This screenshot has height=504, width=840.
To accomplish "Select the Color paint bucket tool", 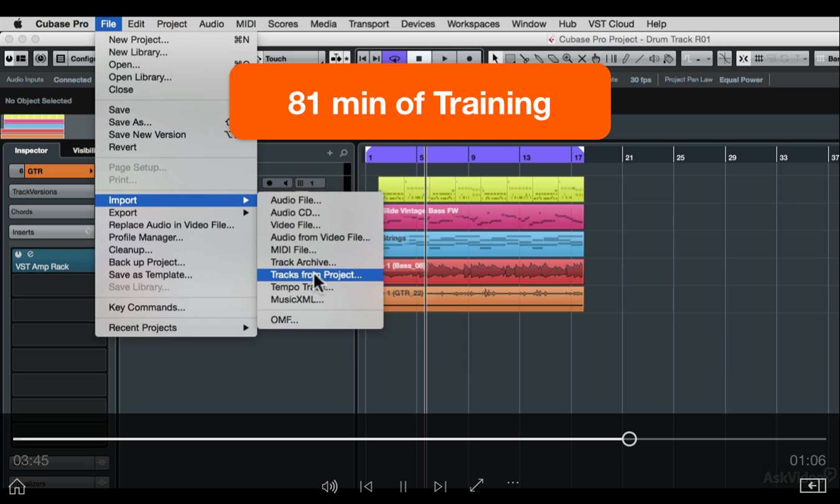I will (x=669, y=58).
